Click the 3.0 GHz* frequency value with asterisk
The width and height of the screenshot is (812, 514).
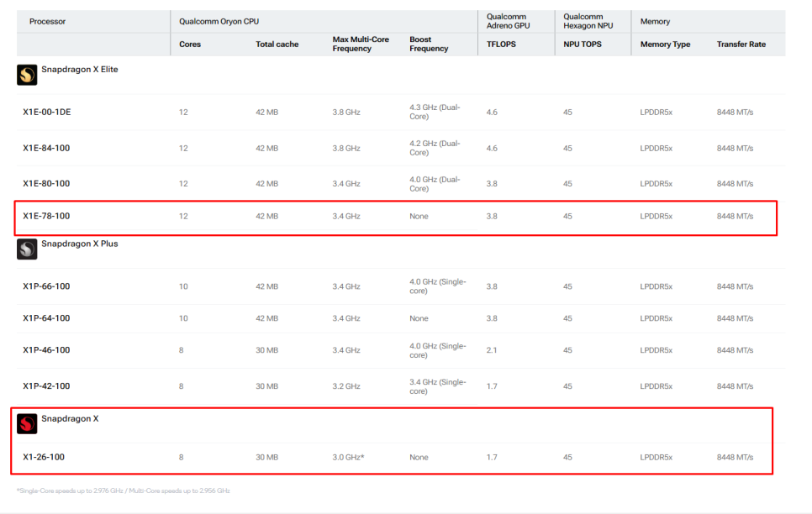(348, 458)
